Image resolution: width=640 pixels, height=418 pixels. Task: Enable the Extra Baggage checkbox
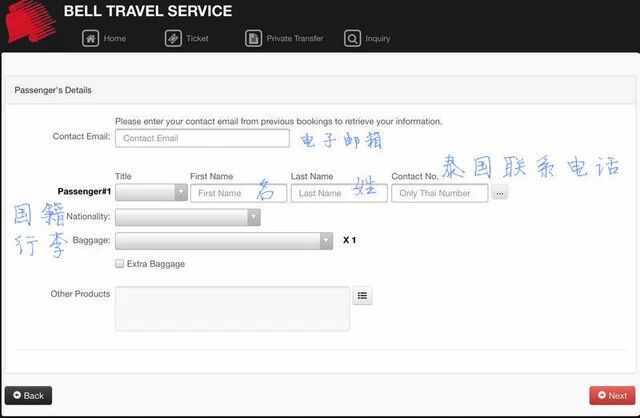(x=119, y=264)
